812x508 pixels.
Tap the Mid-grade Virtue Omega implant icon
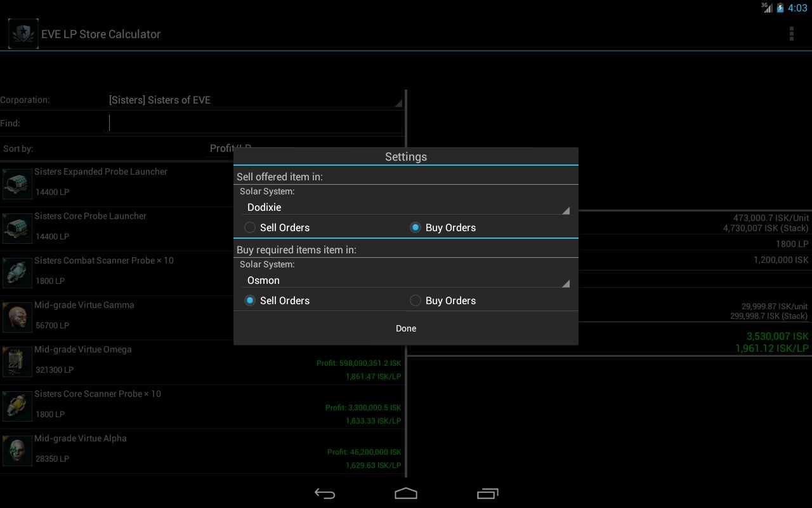[x=17, y=362]
